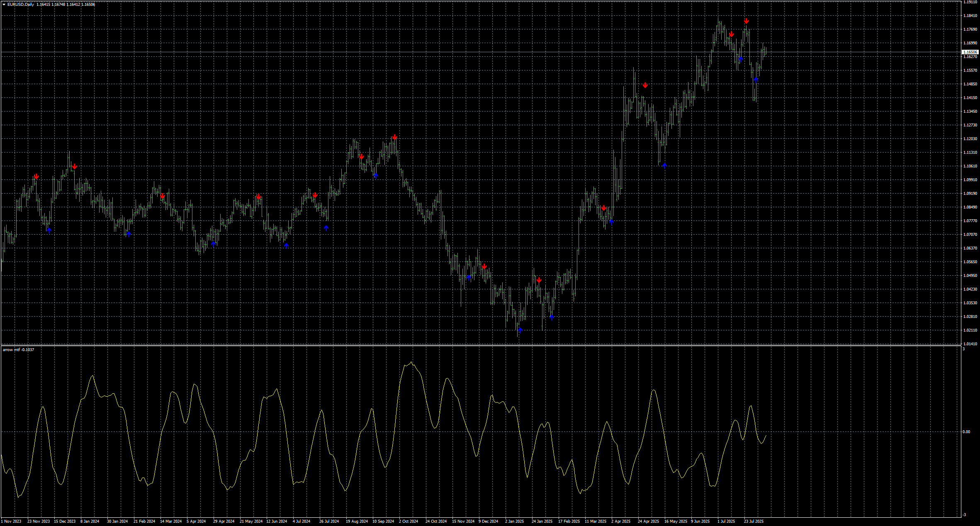The height and width of the screenshot is (526, 980).
Task: Click the 1.02110 price scale label
Action: coord(969,330)
